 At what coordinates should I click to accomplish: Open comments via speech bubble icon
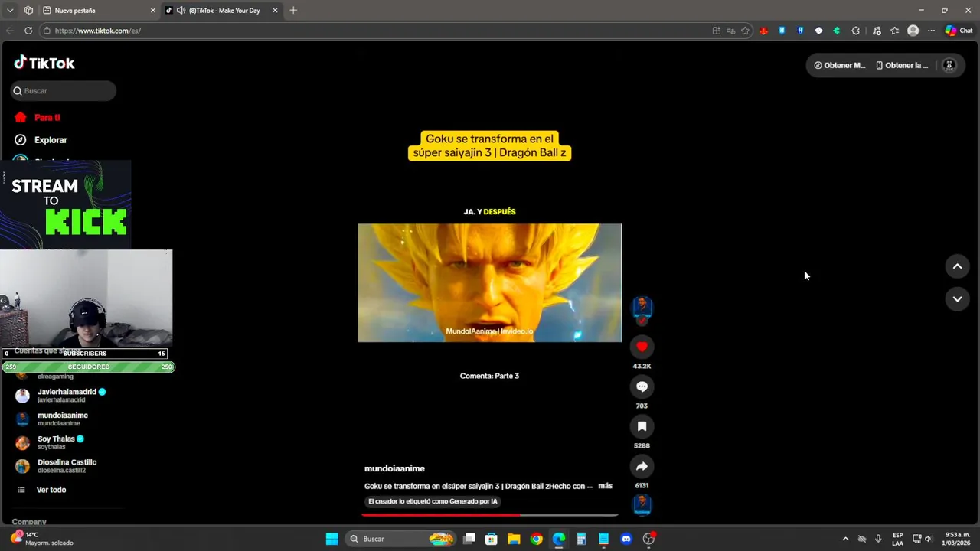coord(642,386)
